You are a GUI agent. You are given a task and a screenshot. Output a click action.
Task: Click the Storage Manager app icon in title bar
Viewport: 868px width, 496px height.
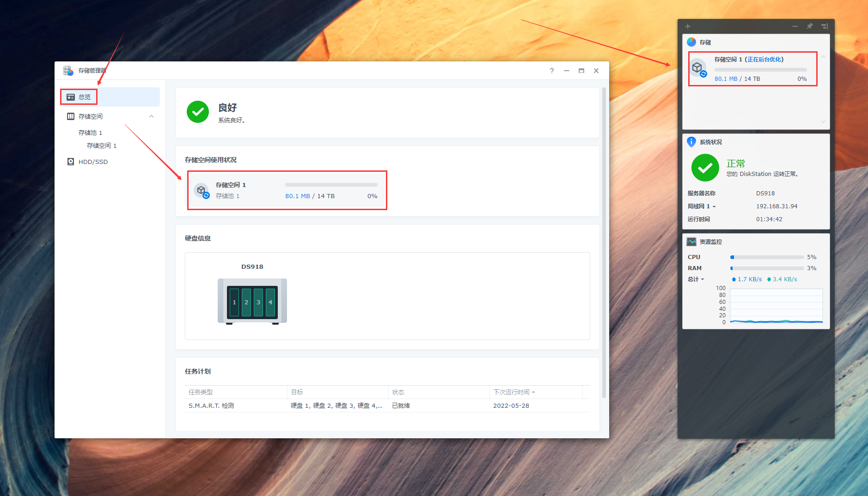click(68, 71)
